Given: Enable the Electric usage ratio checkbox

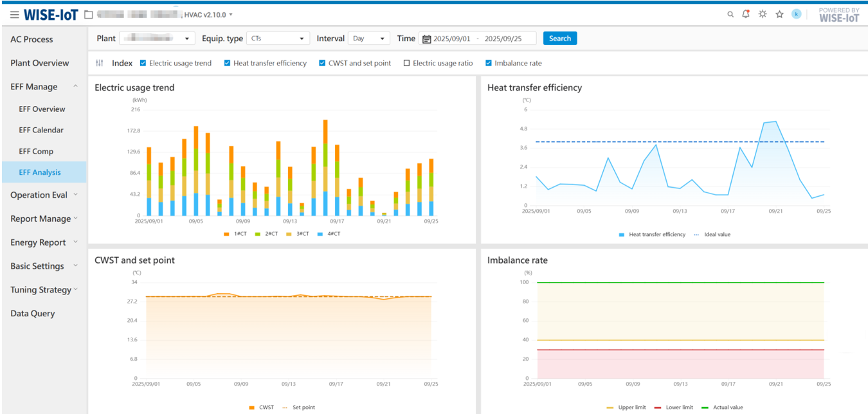Looking at the screenshot, I should (x=406, y=63).
